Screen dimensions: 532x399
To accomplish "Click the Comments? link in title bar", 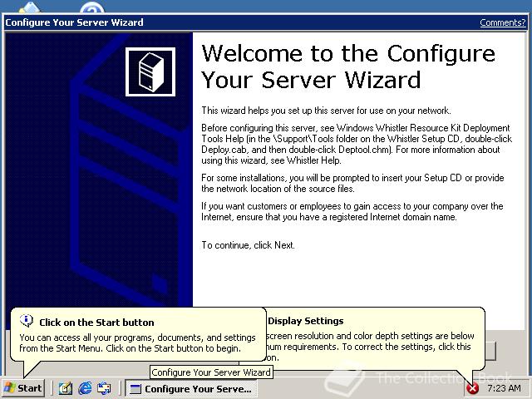I will click(x=502, y=22).
